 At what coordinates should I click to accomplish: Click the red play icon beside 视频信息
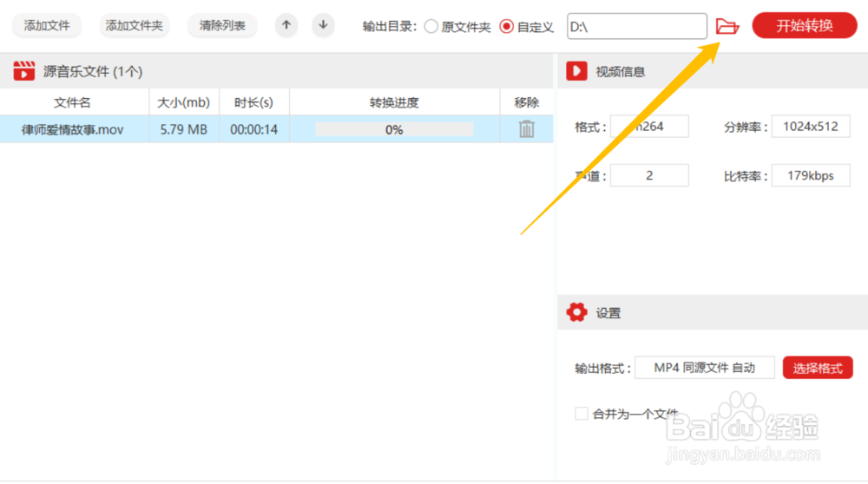coord(576,71)
